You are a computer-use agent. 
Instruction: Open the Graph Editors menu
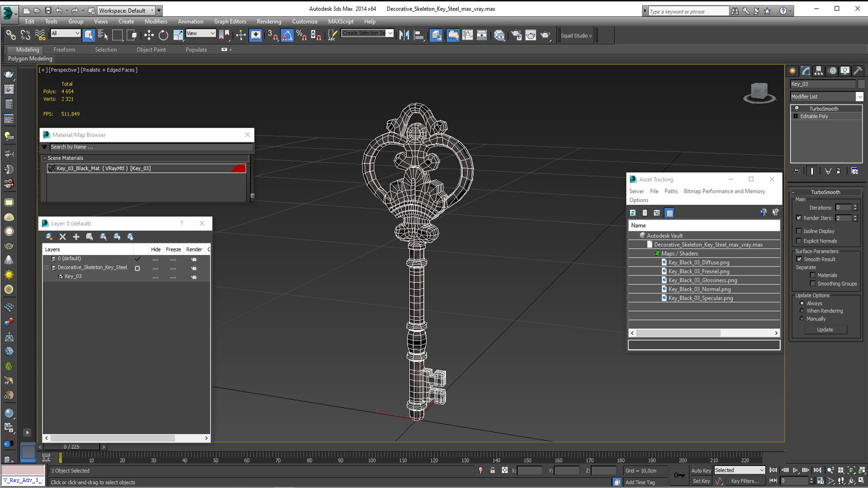(x=230, y=21)
